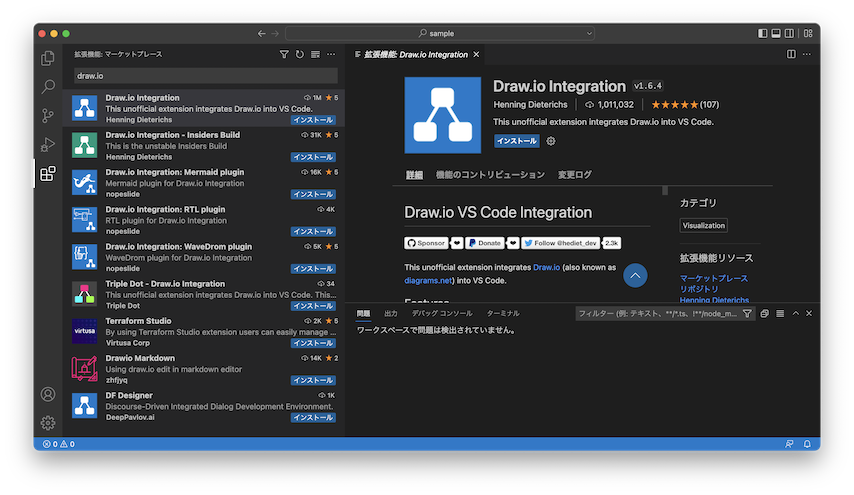Open the マーケットプレース resource link
The width and height of the screenshot is (854, 495).
pos(713,278)
